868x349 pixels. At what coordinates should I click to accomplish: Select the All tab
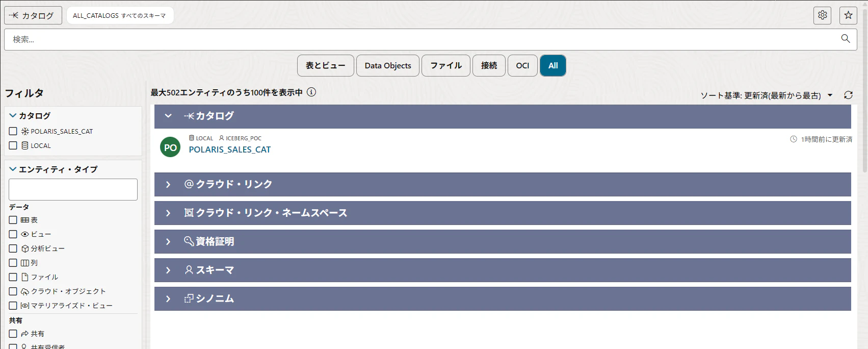(553, 65)
